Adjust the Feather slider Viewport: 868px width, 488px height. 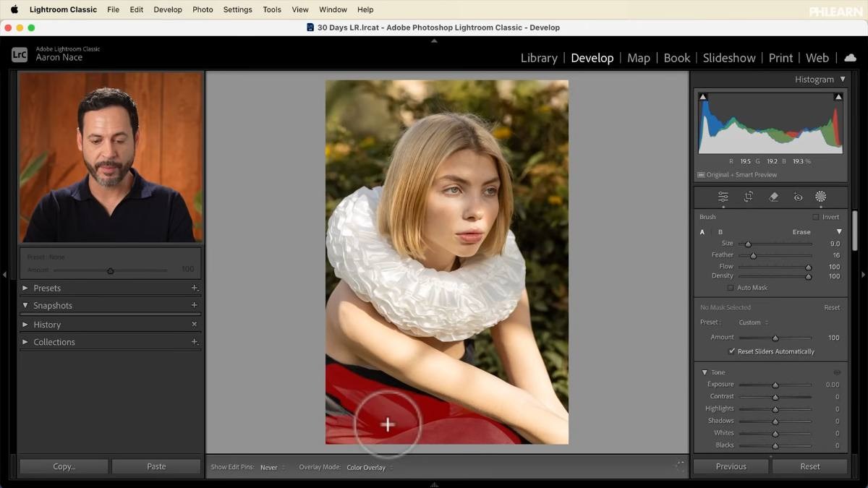pyautogui.click(x=775, y=255)
